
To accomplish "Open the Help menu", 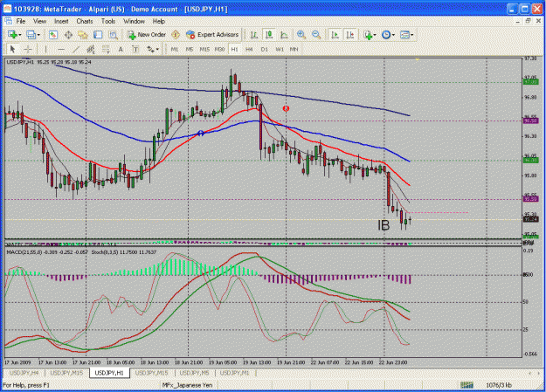I will pyautogui.click(x=158, y=21).
